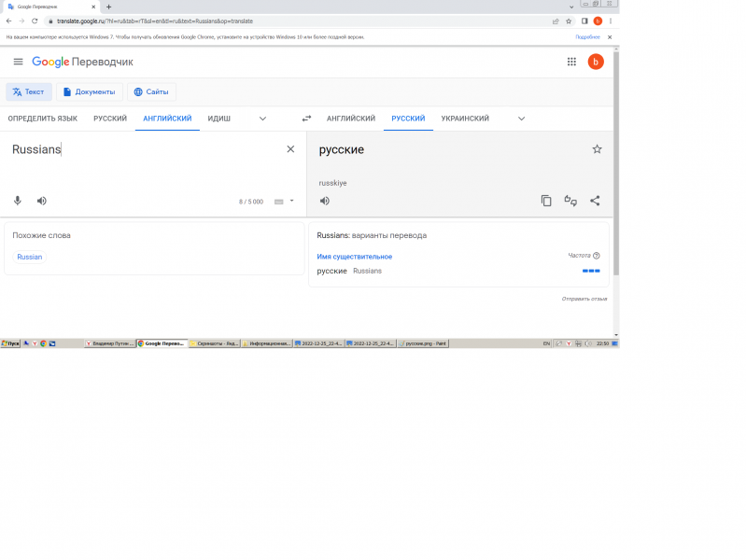
Task: Open the main hamburger menu
Action: pos(18,62)
